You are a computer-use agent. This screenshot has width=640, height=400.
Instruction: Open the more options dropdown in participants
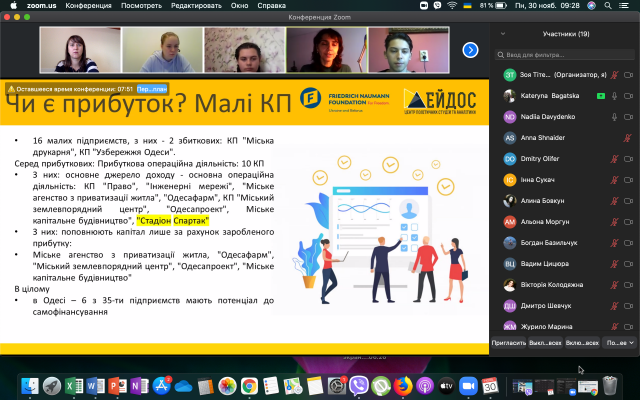620,342
